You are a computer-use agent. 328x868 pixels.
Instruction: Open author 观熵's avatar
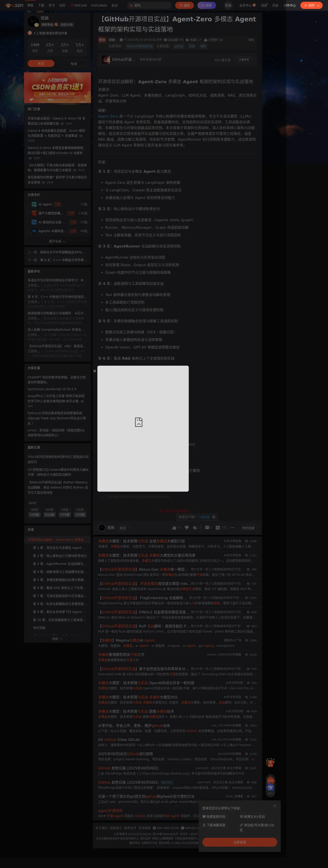[33, 22]
